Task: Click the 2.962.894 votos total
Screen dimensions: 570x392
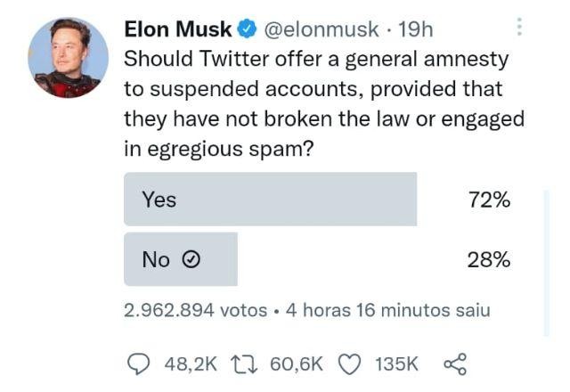Action: (x=195, y=310)
